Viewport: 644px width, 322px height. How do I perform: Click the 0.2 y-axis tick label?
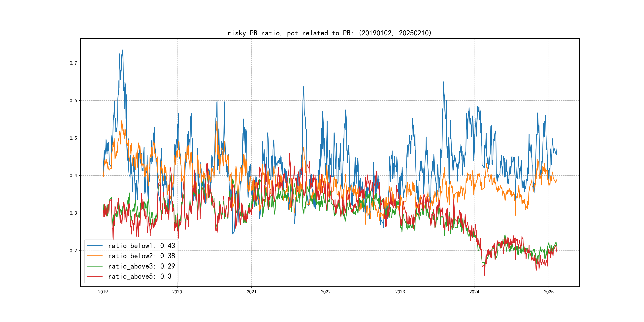coord(73,251)
